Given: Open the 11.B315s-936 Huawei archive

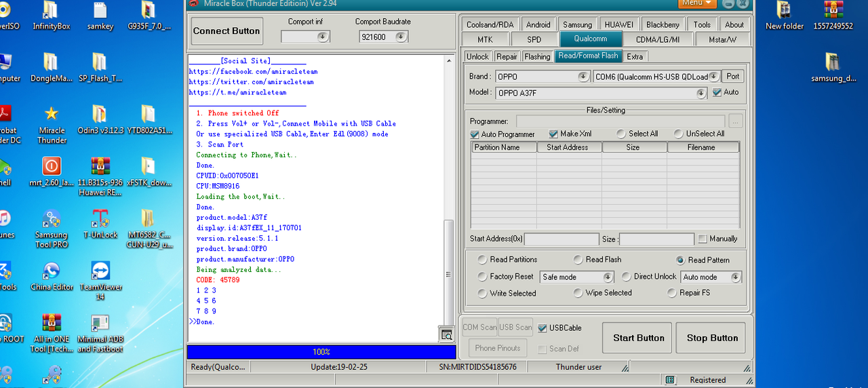Looking at the screenshot, I should pos(100,176).
